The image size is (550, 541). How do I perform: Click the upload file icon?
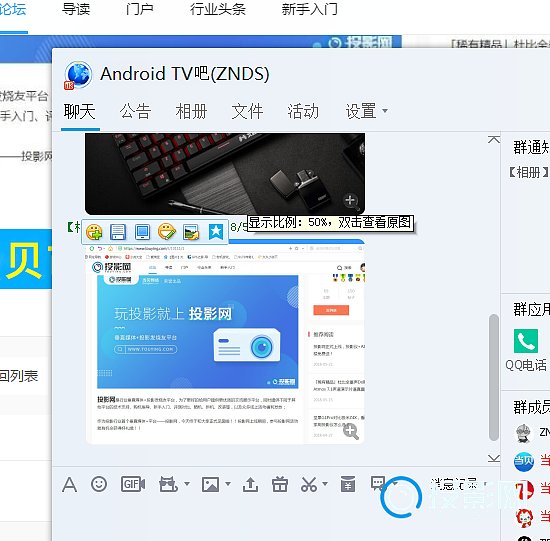[250, 485]
